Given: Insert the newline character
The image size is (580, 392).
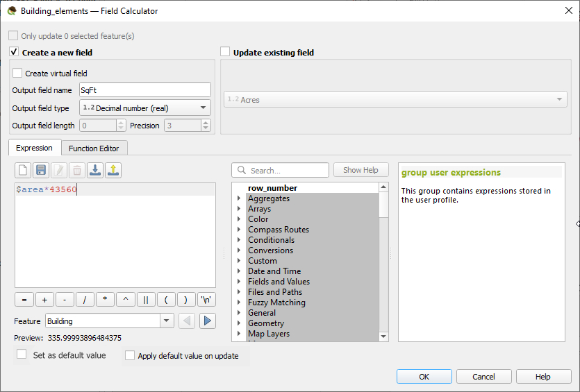Looking at the screenshot, I should [206, 300].
